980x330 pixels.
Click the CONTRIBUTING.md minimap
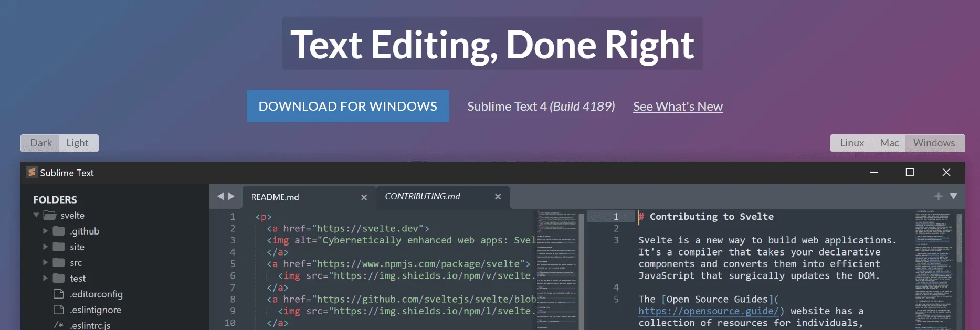coord(934,270)
